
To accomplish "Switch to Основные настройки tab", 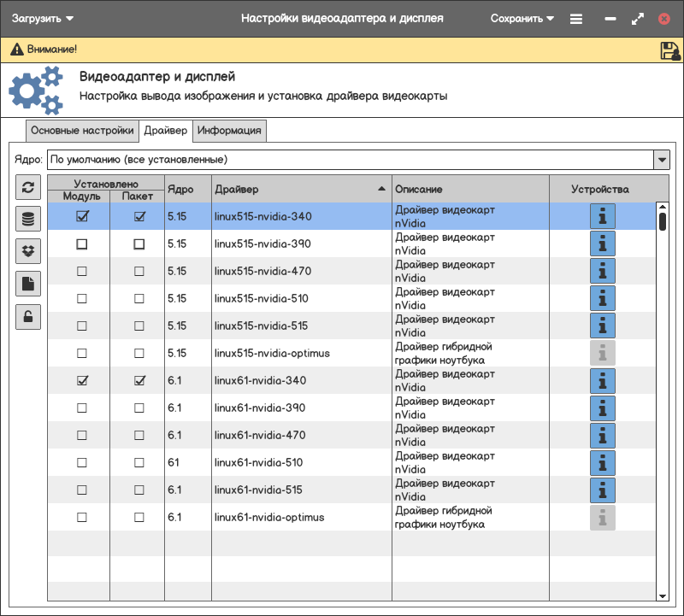I will pos(82,131).
